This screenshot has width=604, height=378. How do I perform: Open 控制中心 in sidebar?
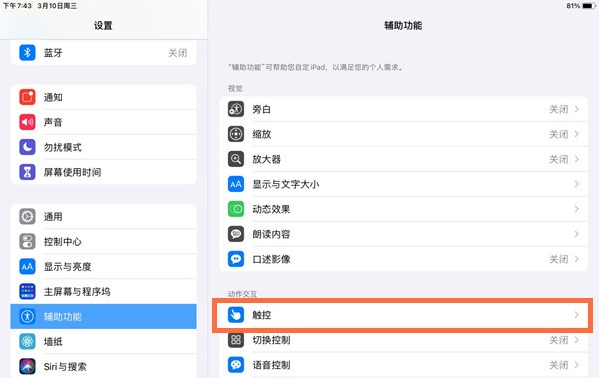103,242
